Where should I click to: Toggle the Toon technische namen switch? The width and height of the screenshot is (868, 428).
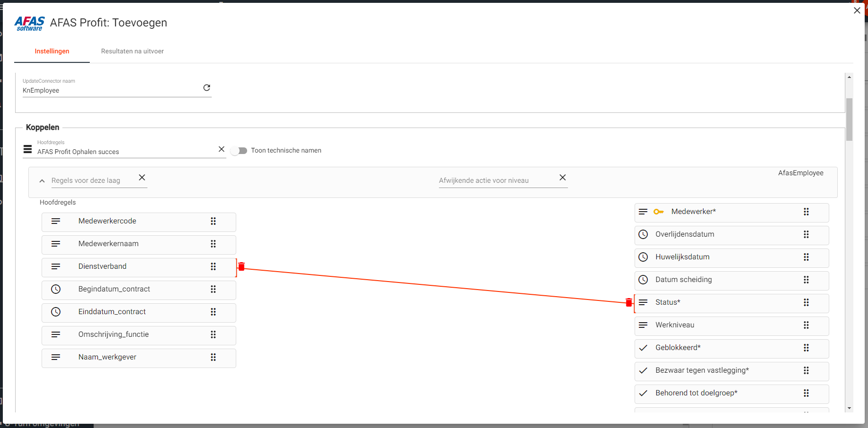click(x=239, y=151)
